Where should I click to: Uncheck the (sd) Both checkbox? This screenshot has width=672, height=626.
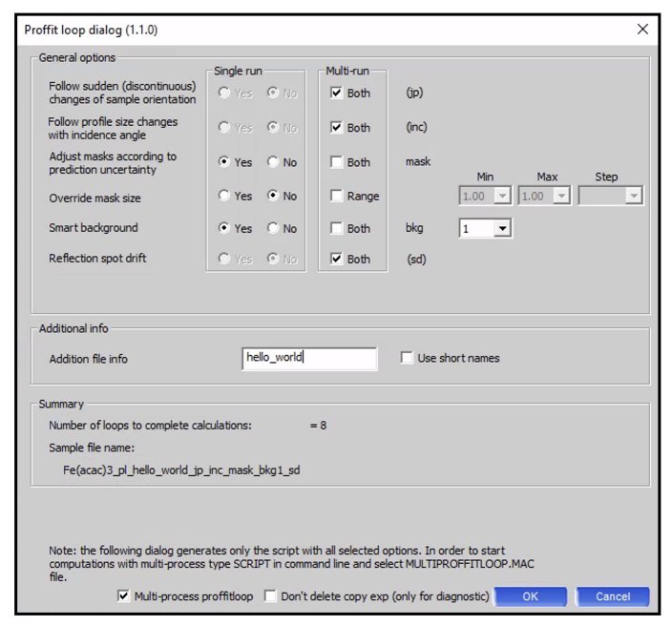[336, 260]
